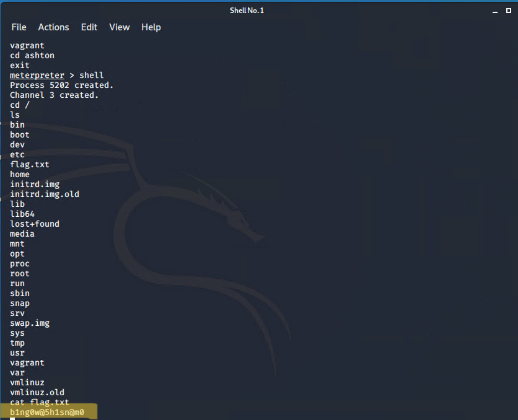Click the 'tmp' directory entry
Image resolution: width=518 pixels, height=420 pixels.
17,343
